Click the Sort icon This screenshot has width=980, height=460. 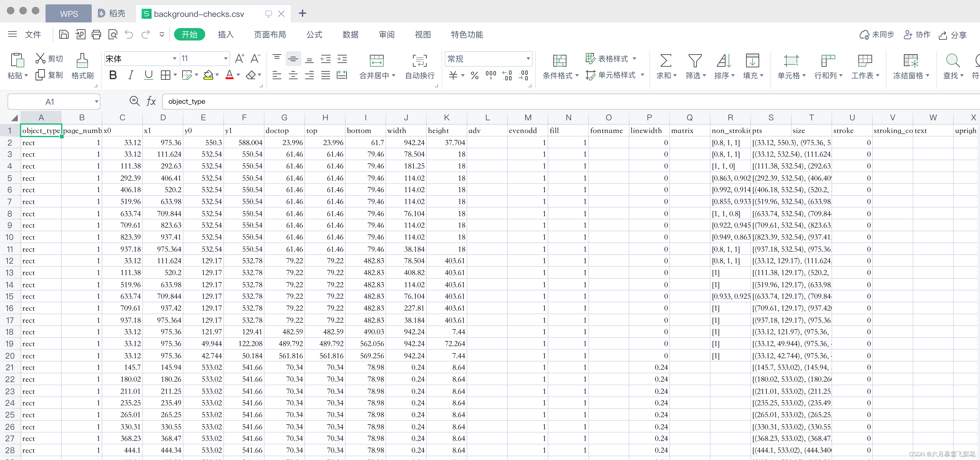coord(724,60)
